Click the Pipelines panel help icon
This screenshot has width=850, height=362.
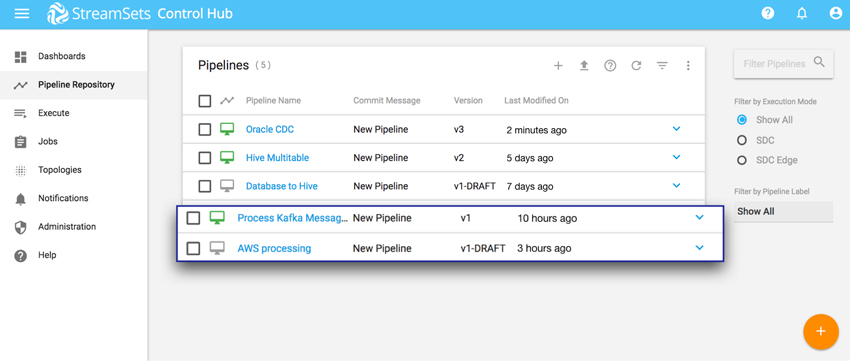coord(610,66)
